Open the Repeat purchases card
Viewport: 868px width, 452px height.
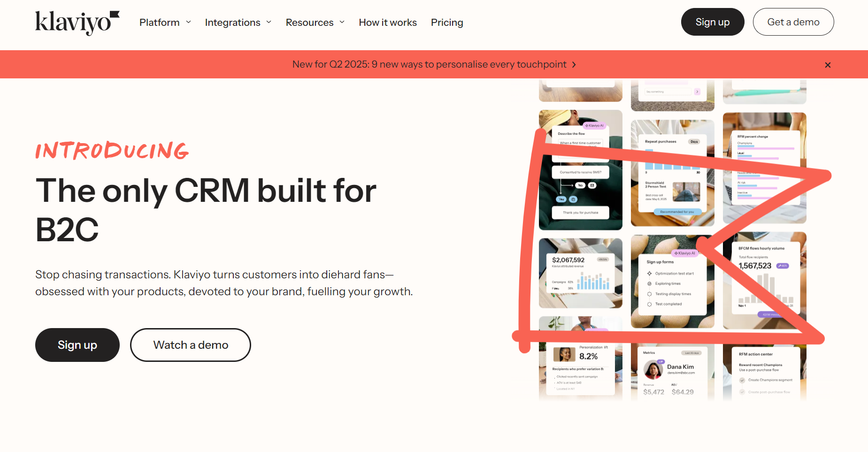pyautogui.click(x=673, y=173)
